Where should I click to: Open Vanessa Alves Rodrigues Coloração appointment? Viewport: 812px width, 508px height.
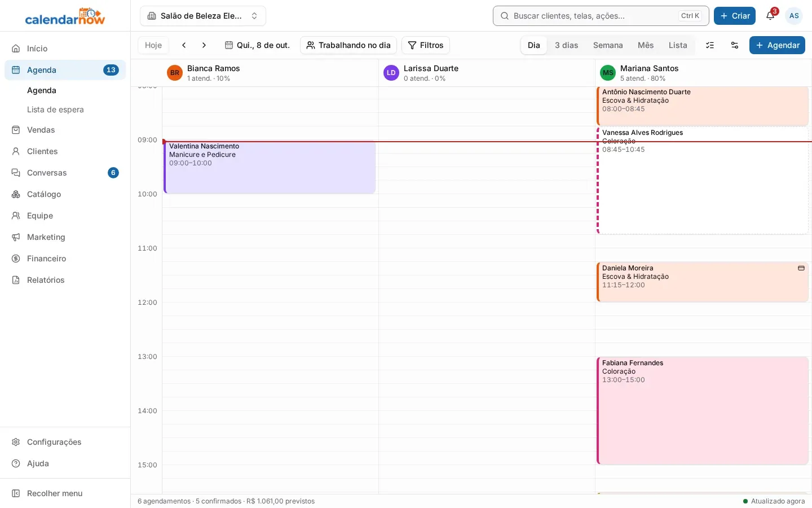pyautogui.click(x=703, y=181)
